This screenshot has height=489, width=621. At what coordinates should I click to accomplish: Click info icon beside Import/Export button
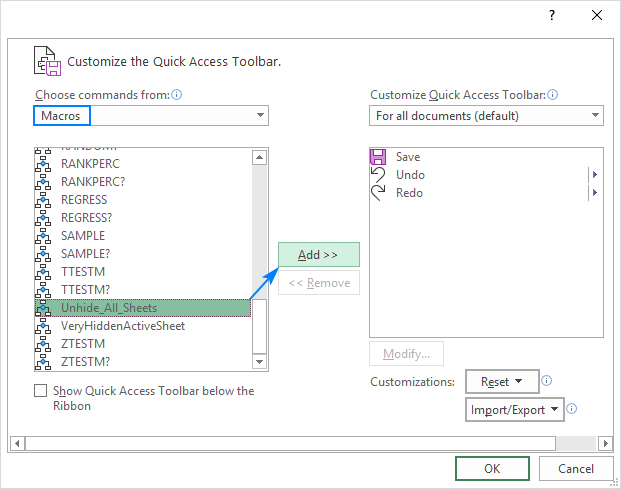(575, 409)
